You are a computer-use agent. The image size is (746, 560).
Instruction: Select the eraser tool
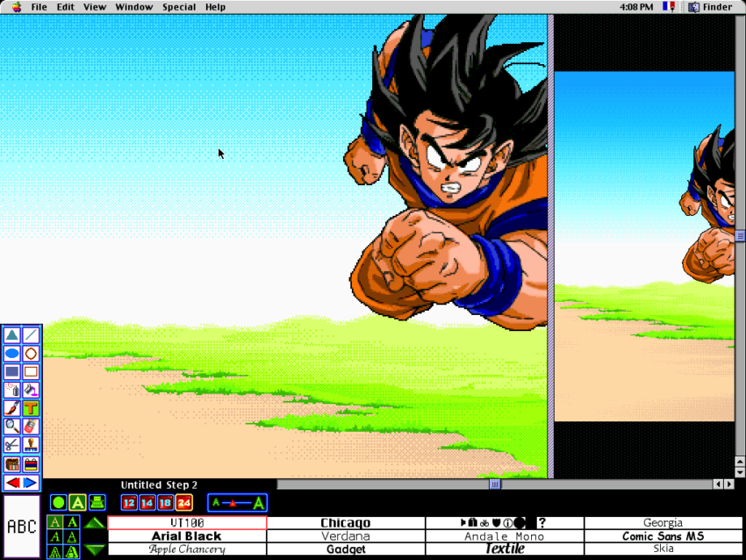click(31, 427)
